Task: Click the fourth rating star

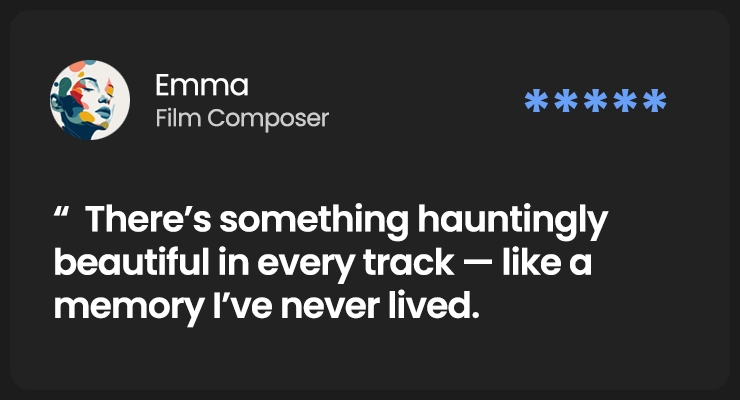Action: pos(624,101)
